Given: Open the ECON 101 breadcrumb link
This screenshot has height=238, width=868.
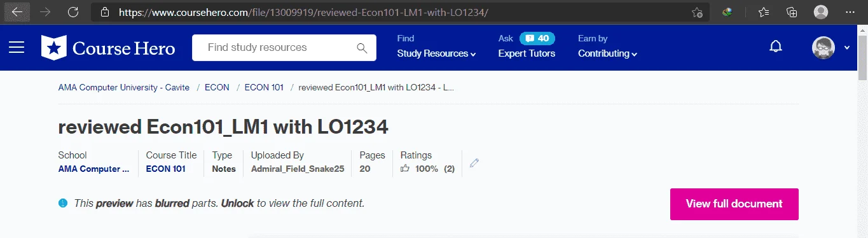Looking at the screenshot, I should (x=264, y=87).
